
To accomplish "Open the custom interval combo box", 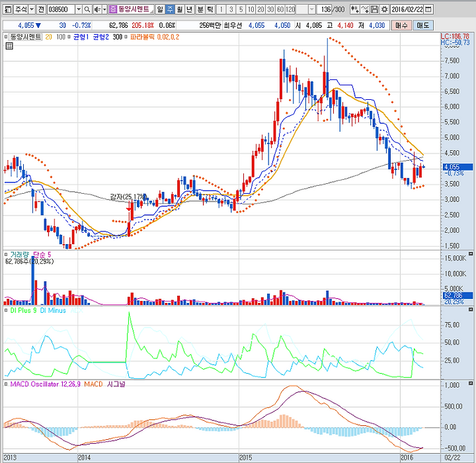I will click(305, 9).
